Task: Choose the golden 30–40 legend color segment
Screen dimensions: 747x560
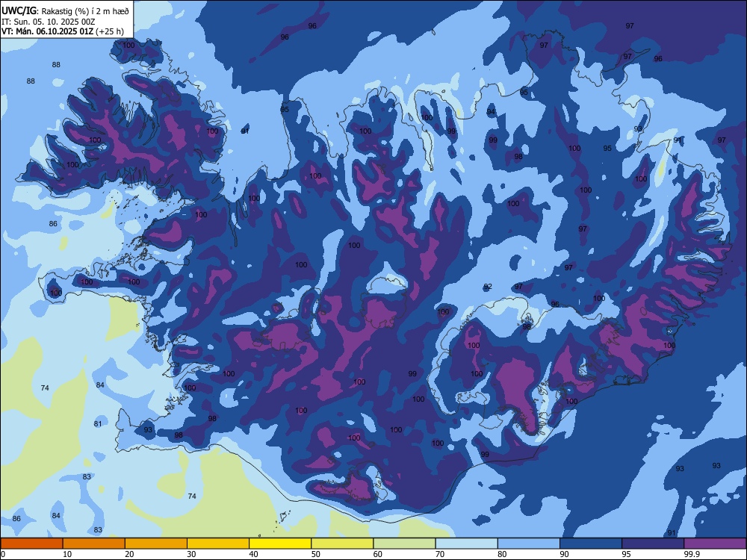Action: coord(218,544)
